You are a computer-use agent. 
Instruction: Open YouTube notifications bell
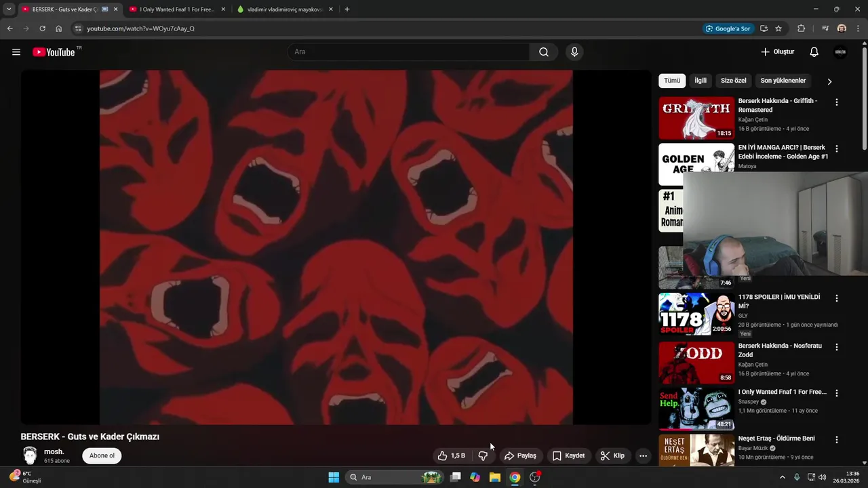pyautogui.click(x=814, y=52)
